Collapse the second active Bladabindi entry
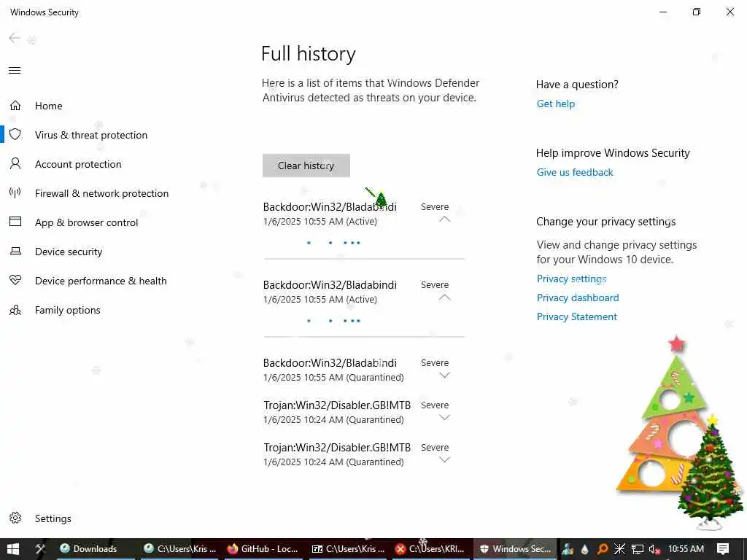This screenshot has width=747, height=560. coord(444,297)
